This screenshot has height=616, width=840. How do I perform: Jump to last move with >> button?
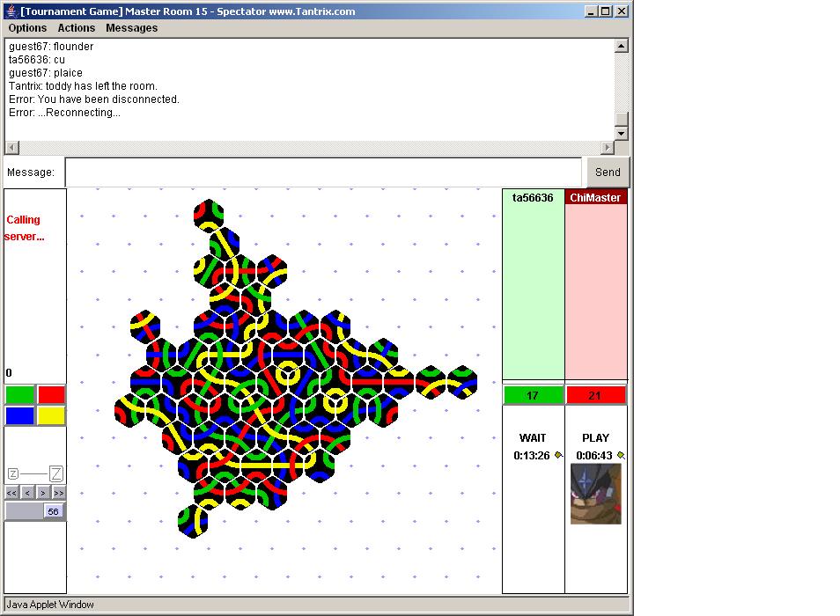(x=57, y=493)
